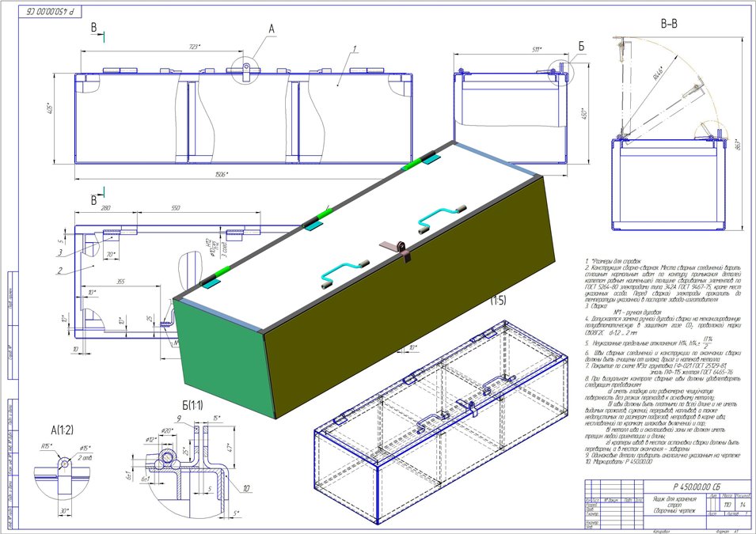This screenshot has height=534, width=756.
Task: Click the 355 dimension text
Action: pyautogui.click(x=120, y=282)
